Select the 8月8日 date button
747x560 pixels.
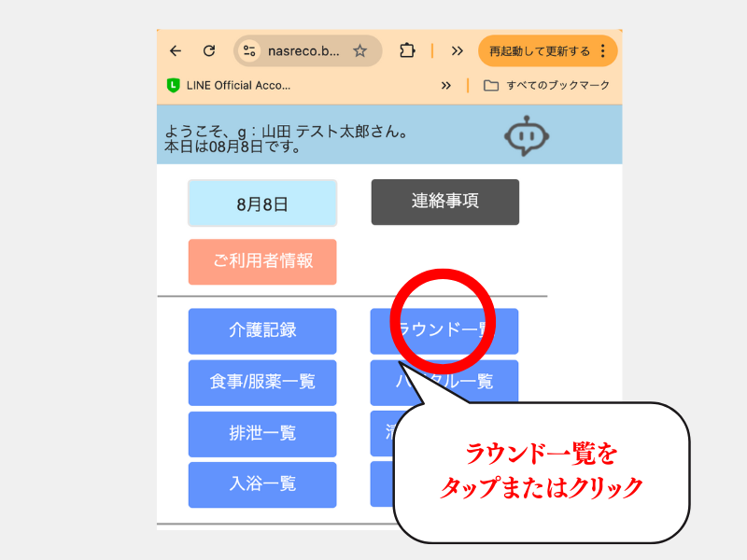(262, 203)
